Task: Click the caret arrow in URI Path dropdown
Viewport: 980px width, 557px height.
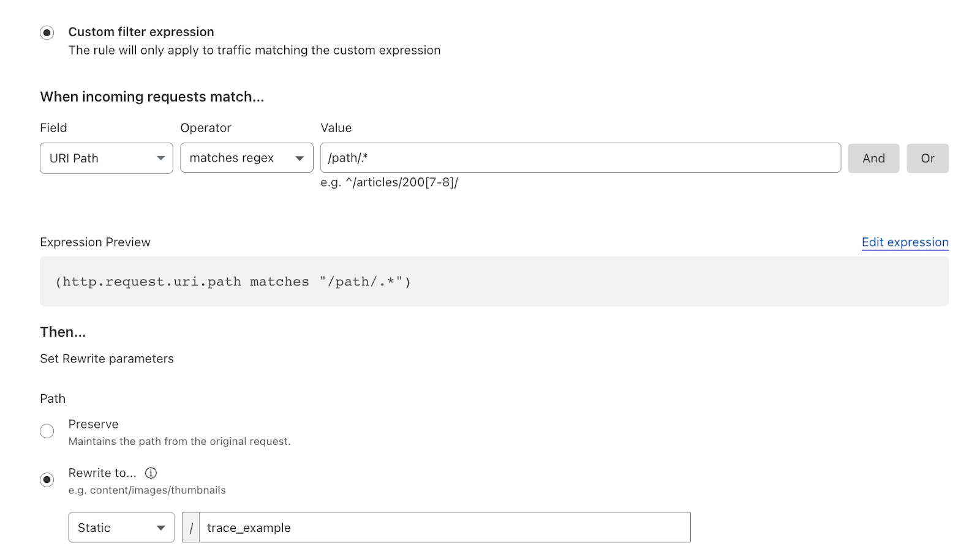Action: coord(160,159)
